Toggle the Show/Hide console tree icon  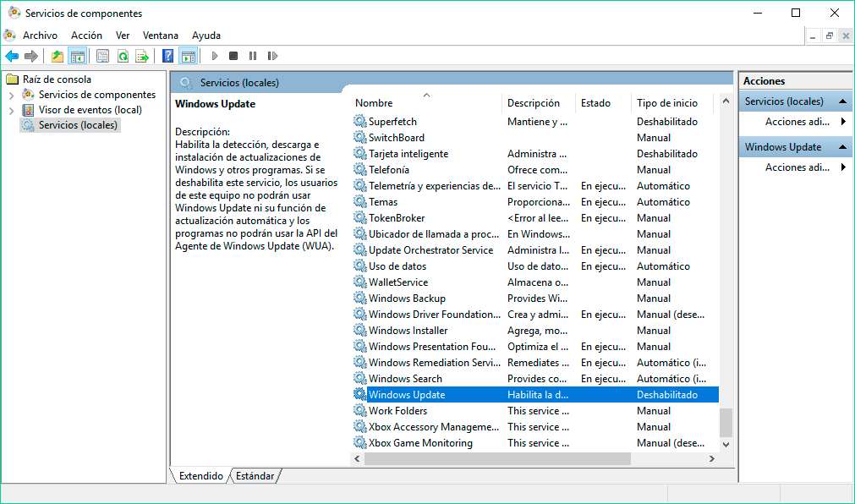tap(78, 56)
